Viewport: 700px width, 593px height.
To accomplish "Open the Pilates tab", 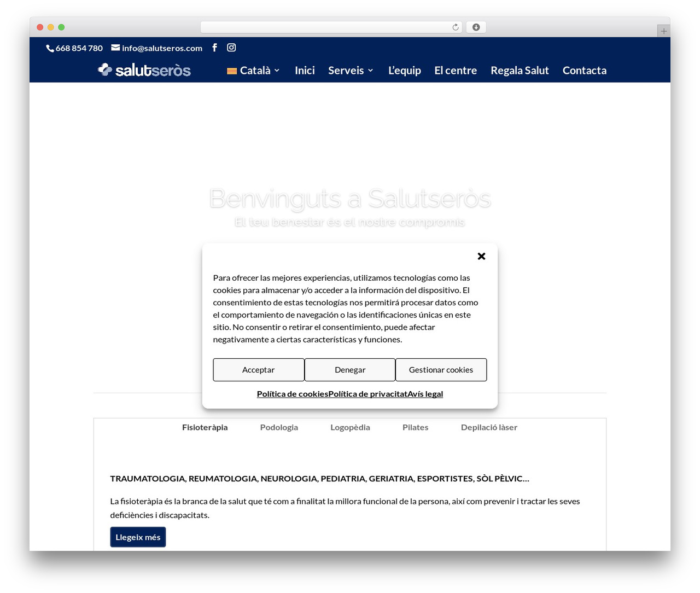I will point(416,427).
